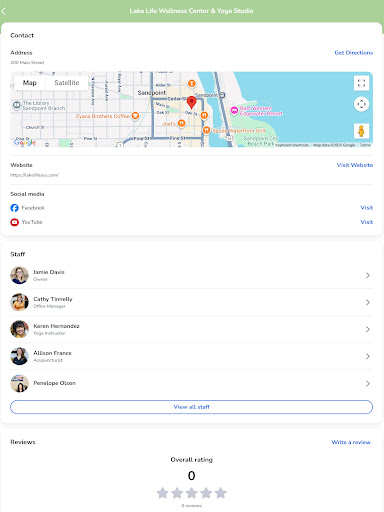This screenshot has width=384, height=512.
Task: Click Keyboard shortcuts on the map
Action: (292, 145)
